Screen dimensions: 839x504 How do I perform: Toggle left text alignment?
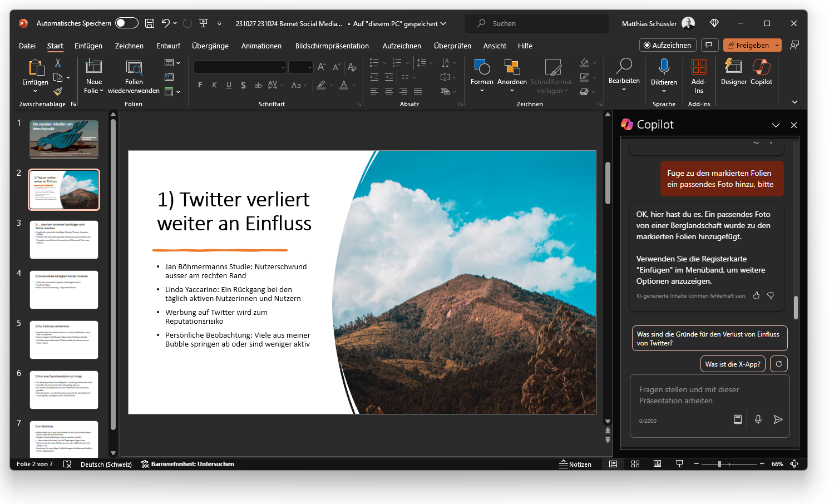[374, 91]
